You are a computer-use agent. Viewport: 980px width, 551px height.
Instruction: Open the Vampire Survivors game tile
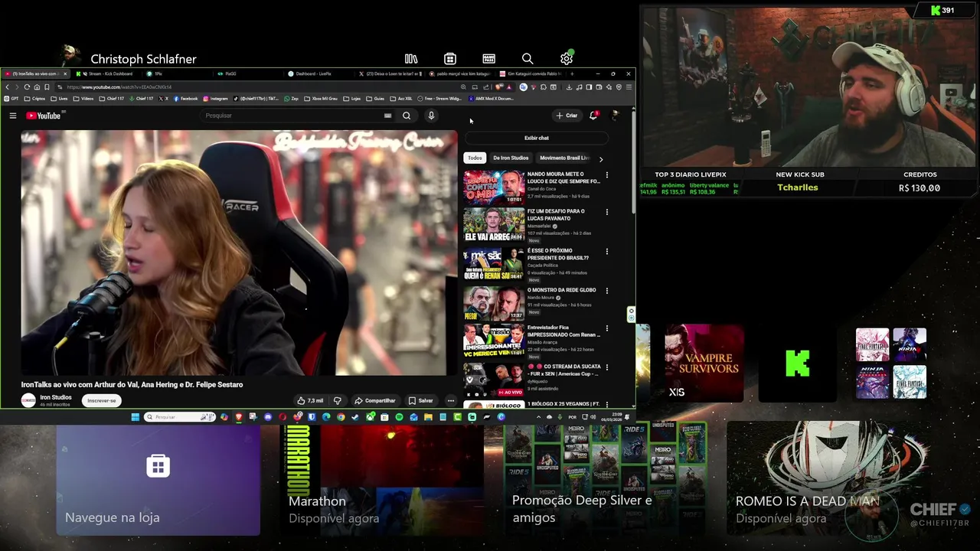(x=704, y=364)
